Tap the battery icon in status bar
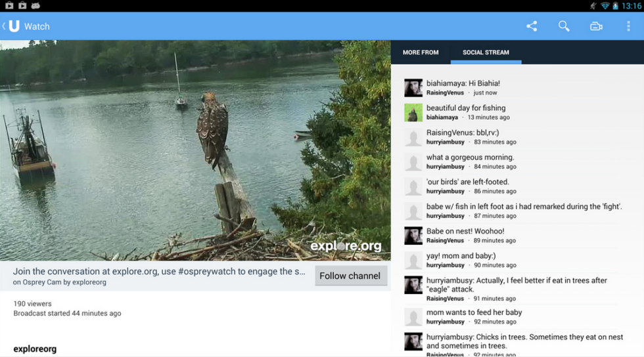This screenshot has width=644, height=357. (x=616, y=6)
